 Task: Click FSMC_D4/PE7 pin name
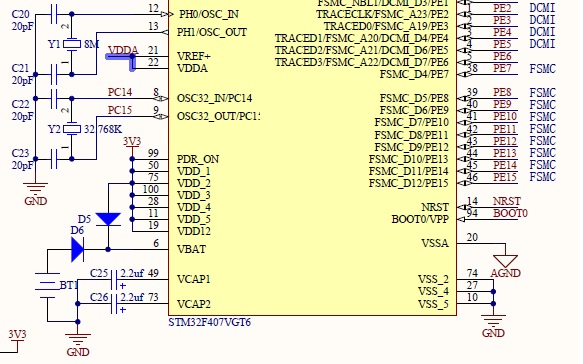click(414, 75)
